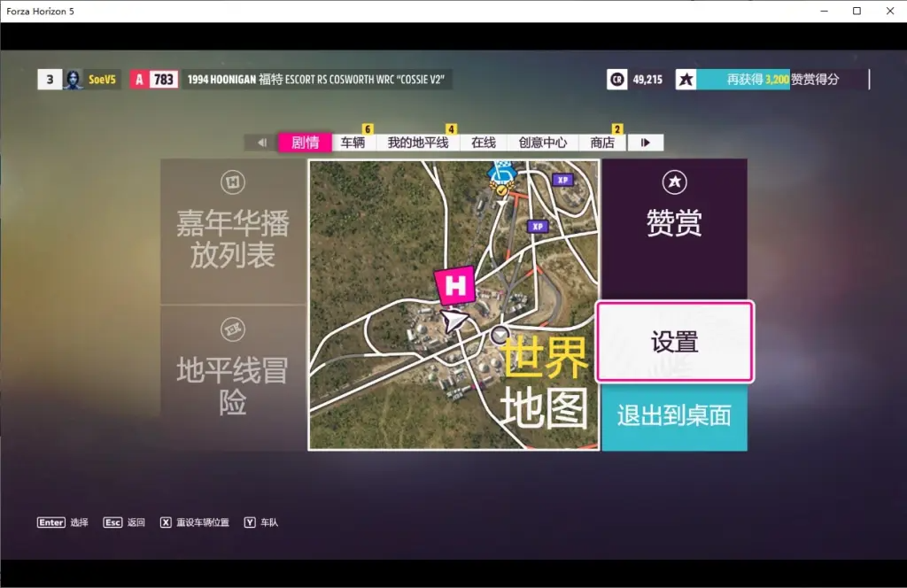Click the notification badge 6 on 车辆
Image resolution: width=907 pixels, height=588 pixels.
tap(368, 129)
